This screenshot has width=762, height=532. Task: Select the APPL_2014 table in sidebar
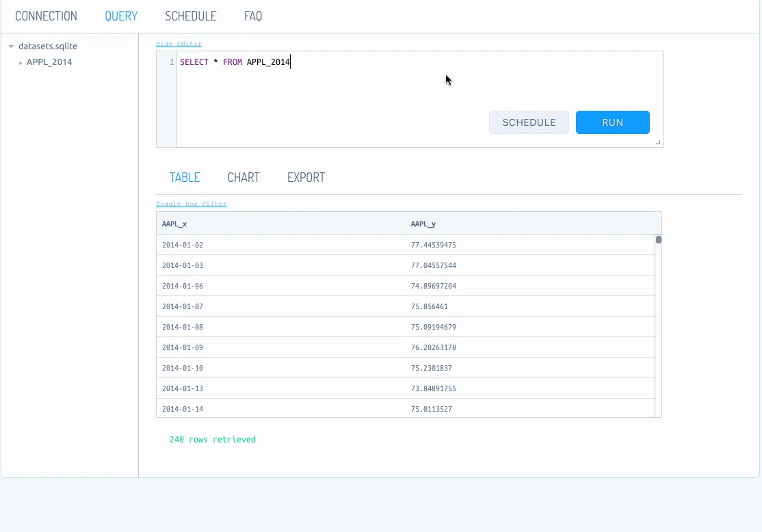49,62
